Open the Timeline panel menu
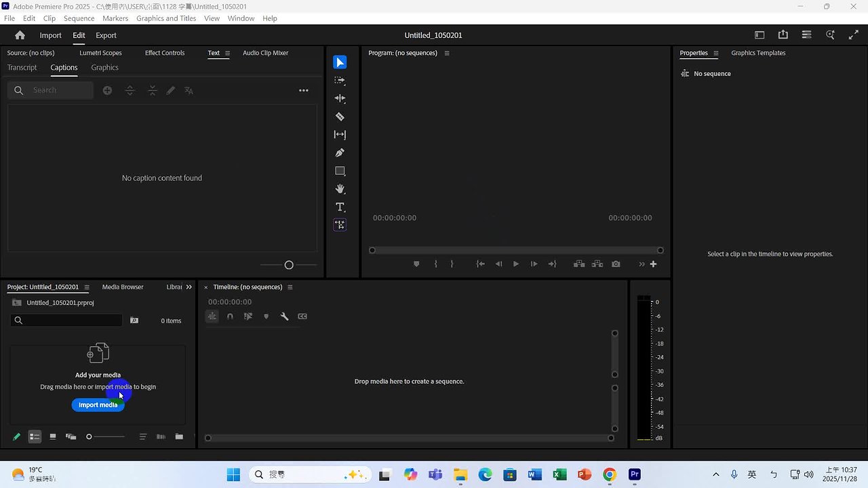 pyautogui.click(x=290, y=287)
